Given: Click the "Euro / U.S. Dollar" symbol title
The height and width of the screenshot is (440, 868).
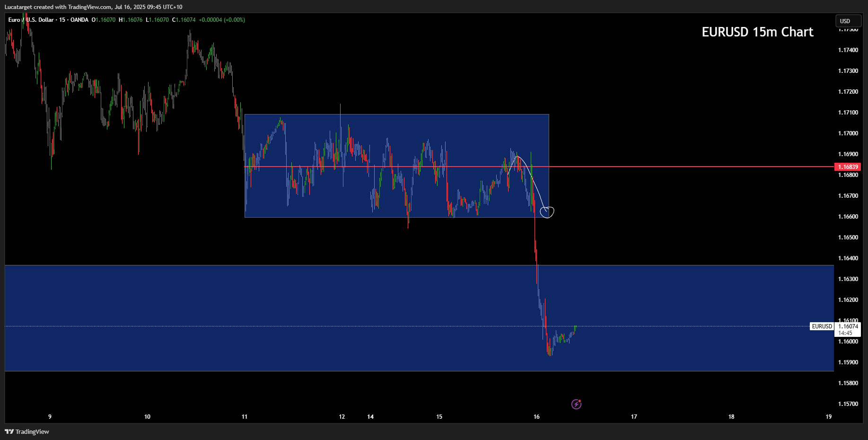Looking at the screenshot, I should click(x=31, y=20).
